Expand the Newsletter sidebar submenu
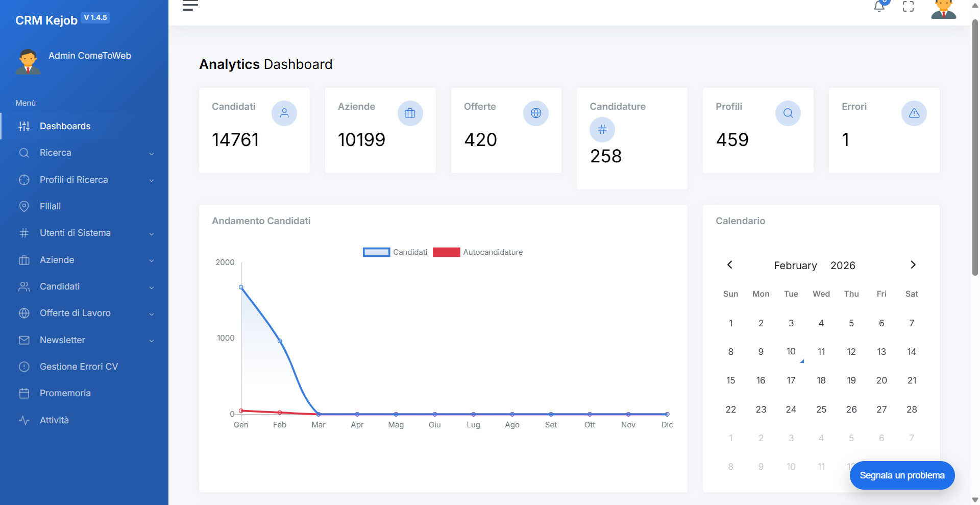The width and height of the screenshot is (980, 505). tap(84, 340)
